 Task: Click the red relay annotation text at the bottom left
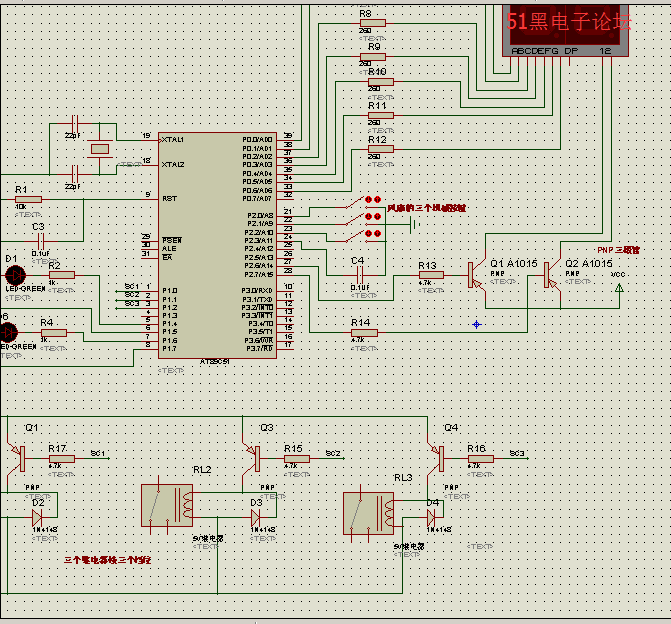coord(107,560)
